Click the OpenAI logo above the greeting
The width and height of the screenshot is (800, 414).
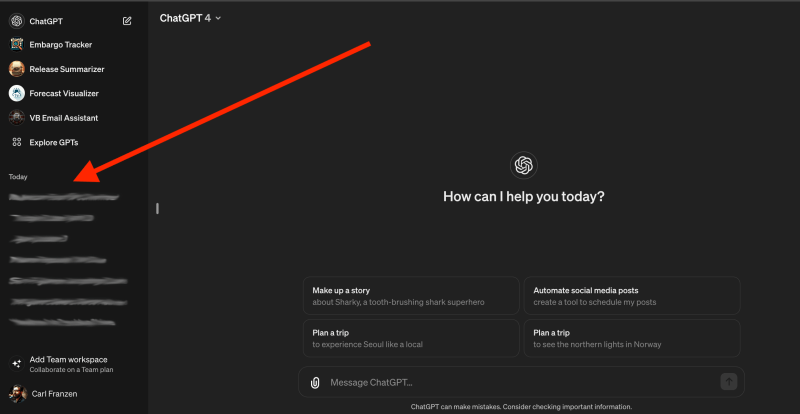[x=523, y=165]
